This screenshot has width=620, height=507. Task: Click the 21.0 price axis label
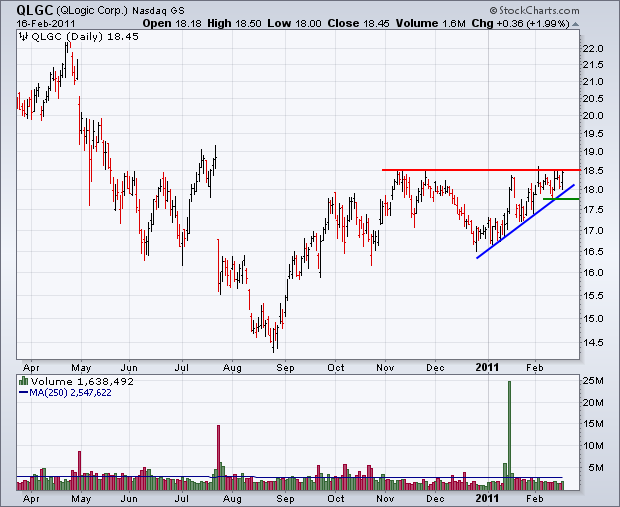tap(593, 82)
